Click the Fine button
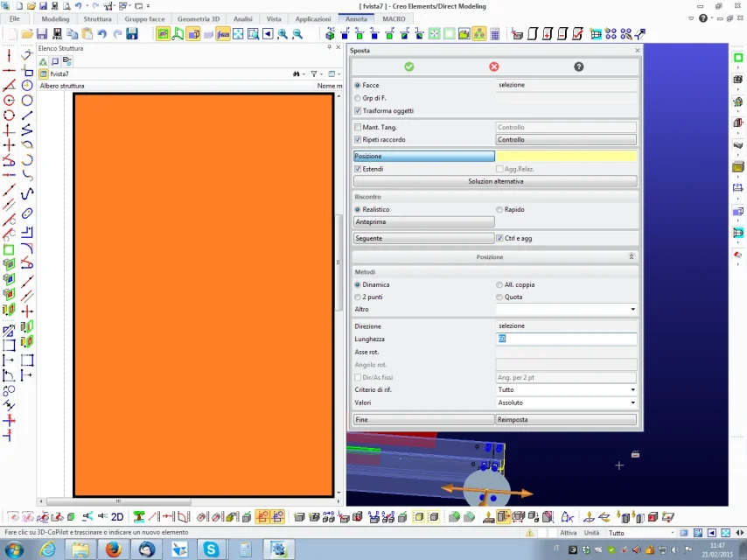 (x=424, y=420)
